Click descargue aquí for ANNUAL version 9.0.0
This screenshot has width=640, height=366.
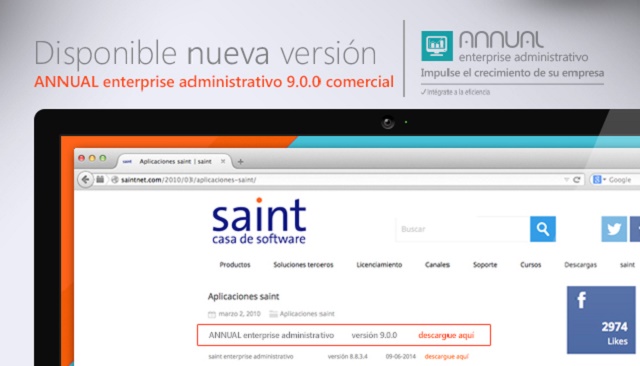[x=446, y=335]
